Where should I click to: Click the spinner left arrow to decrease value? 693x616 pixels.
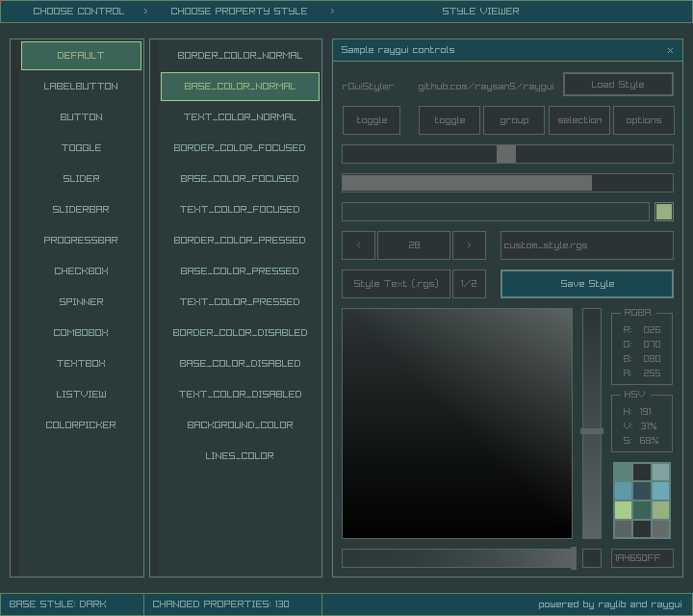click(x=359, y=245)
